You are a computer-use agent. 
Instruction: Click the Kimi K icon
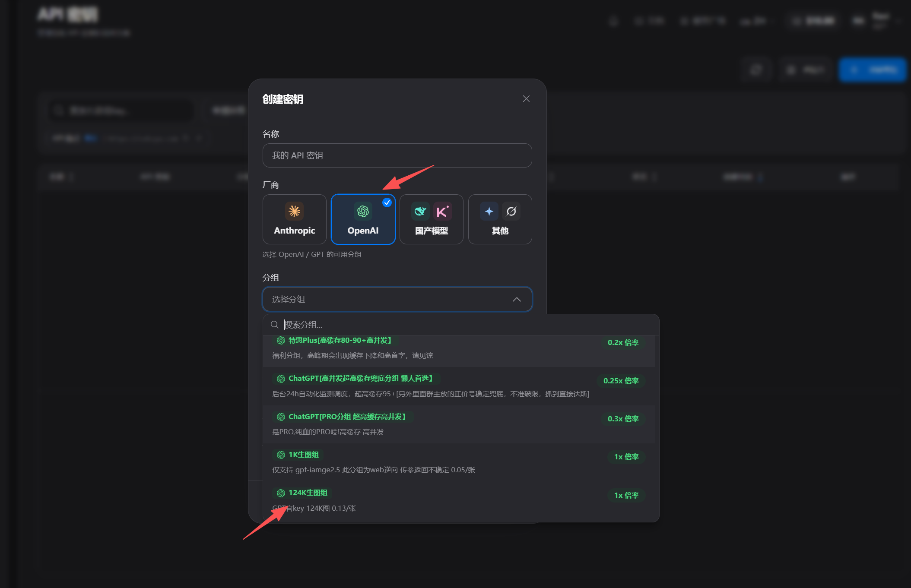(442, 211)
